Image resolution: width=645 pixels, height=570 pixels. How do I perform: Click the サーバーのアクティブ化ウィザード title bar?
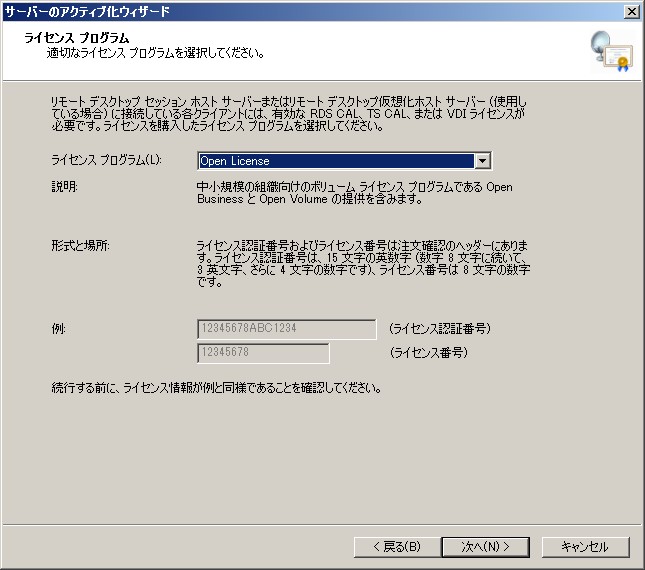300,11
